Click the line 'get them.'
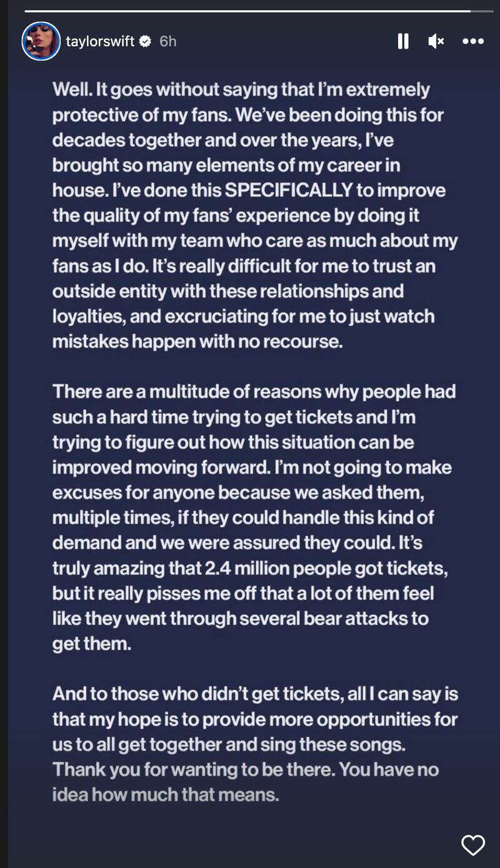 coord(92,643)
